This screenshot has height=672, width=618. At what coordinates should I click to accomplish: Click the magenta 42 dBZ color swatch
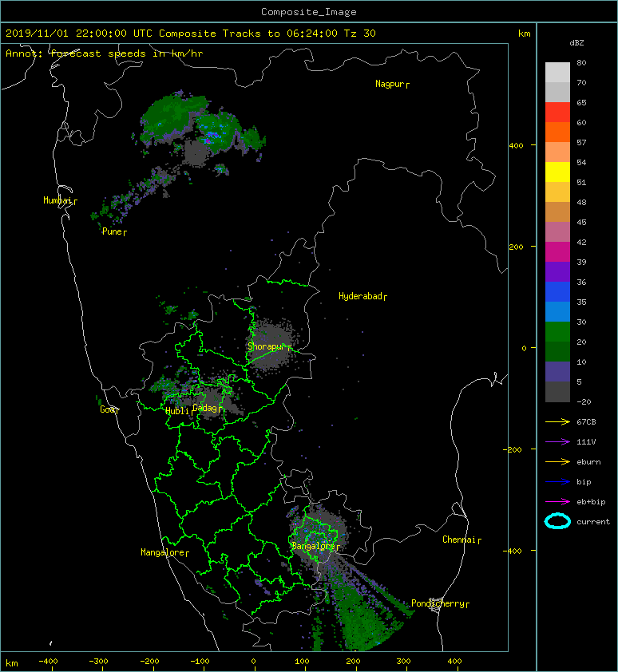point(557,252)
